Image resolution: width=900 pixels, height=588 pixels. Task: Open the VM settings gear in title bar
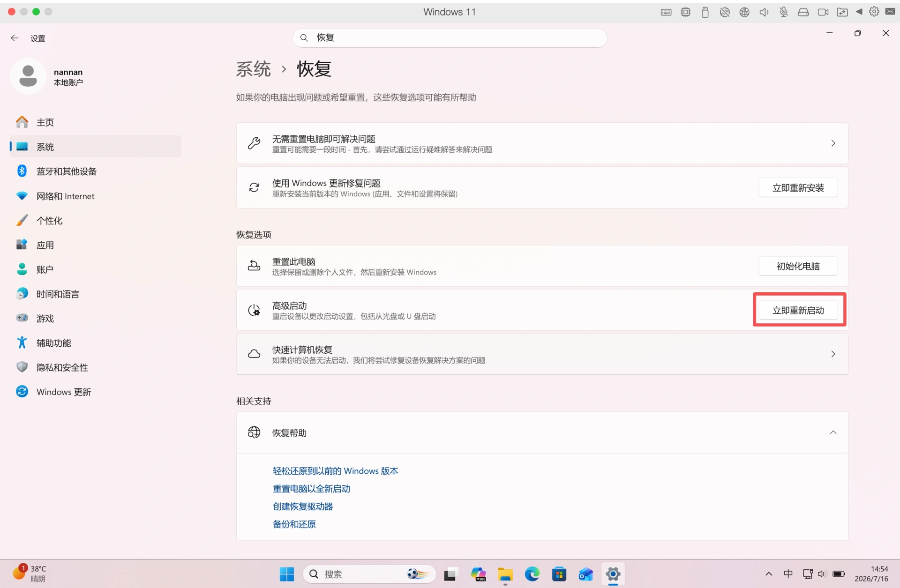point(874,12)
